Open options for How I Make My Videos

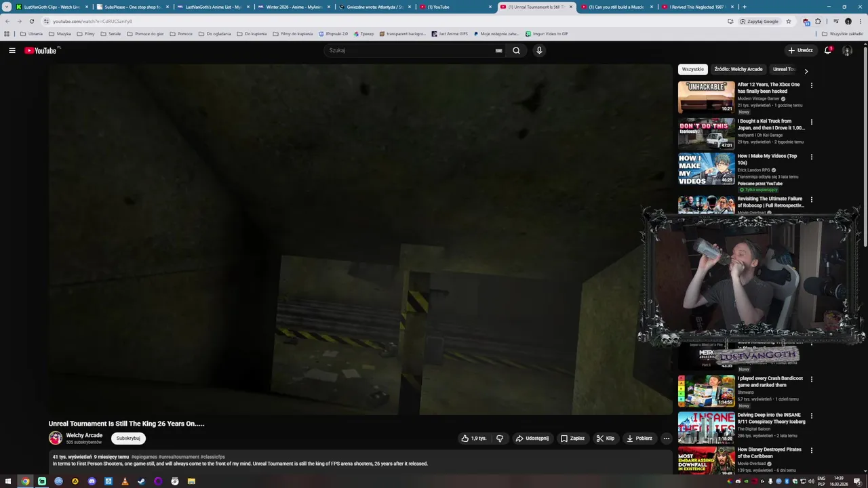coord(811,157)
